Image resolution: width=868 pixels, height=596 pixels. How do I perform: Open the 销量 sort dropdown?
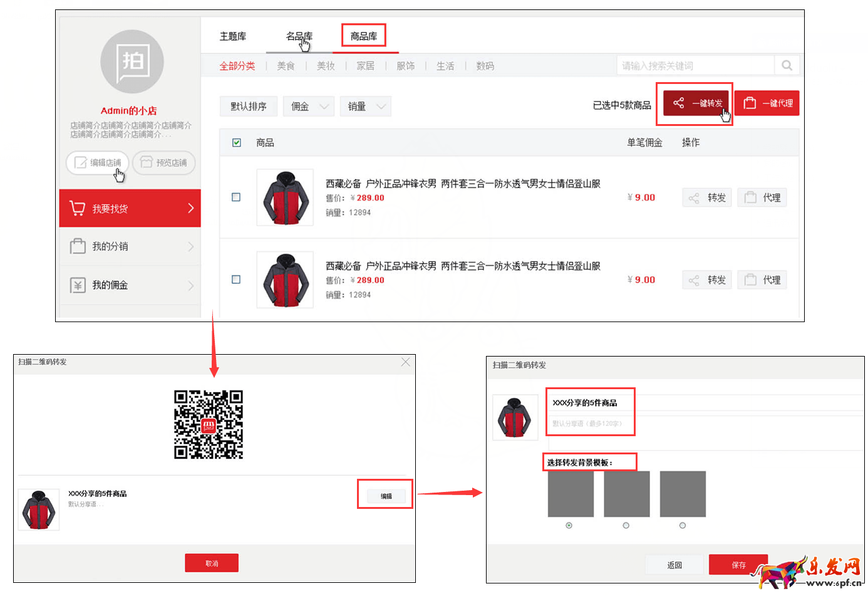tap(366, 107)
